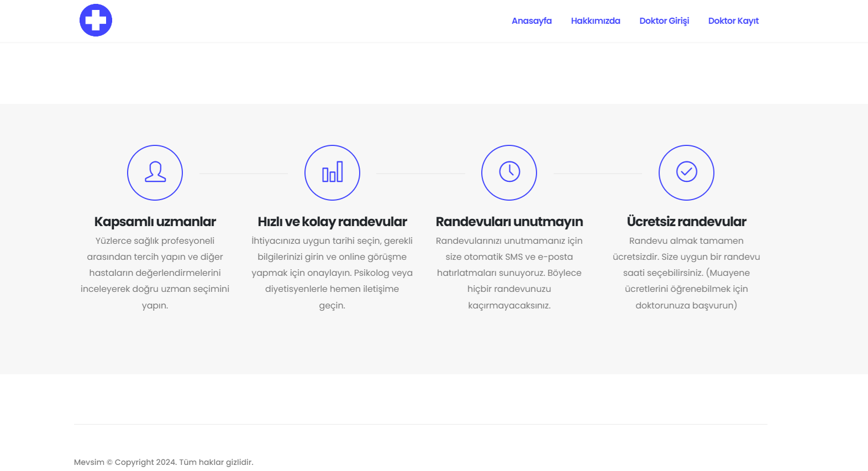Click the heading Hızlı ve kolay randevular
Screen dimensions: 868x471
point(332,222)
